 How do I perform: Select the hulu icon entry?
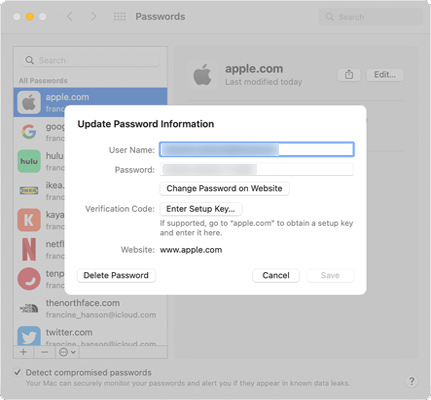click(x=29, y=161)
